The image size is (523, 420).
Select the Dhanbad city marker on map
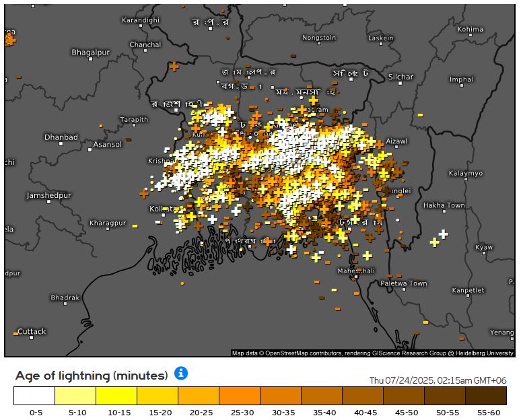pos(61,145)
